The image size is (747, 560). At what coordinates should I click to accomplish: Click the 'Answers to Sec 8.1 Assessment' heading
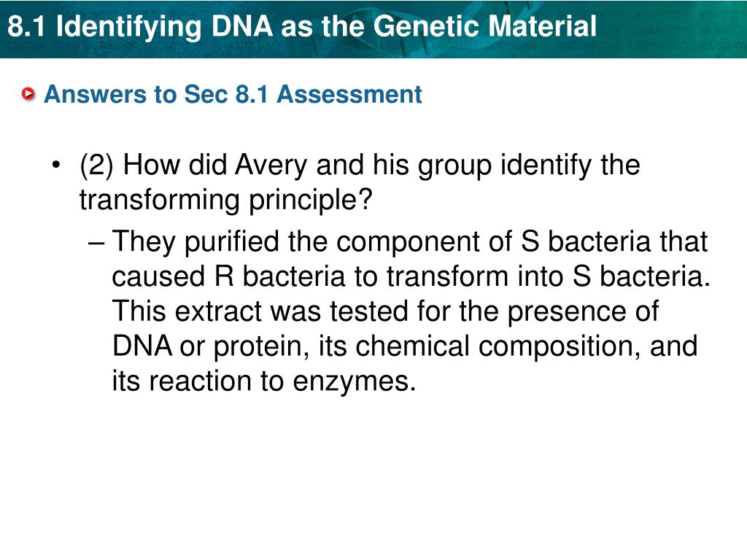tap(233, 94)
